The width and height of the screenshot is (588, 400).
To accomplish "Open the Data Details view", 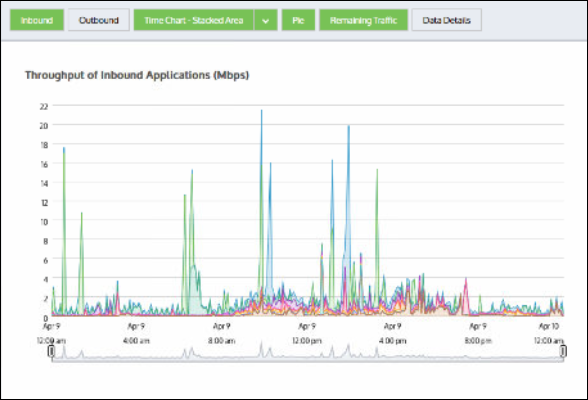I will [446, 20].
